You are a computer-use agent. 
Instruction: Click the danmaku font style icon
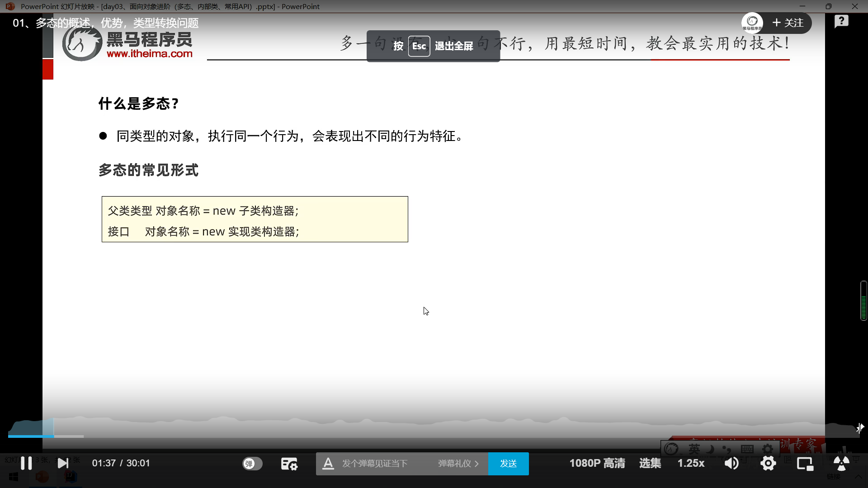click(328, 464)
